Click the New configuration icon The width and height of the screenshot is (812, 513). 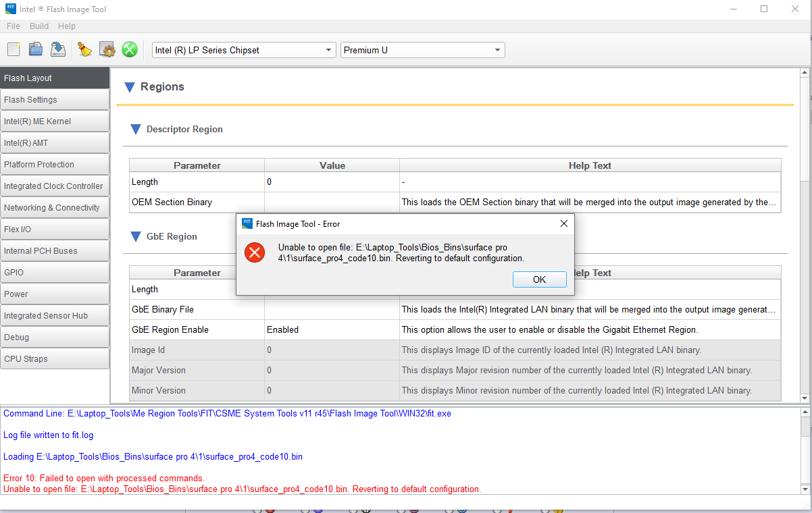14,49
